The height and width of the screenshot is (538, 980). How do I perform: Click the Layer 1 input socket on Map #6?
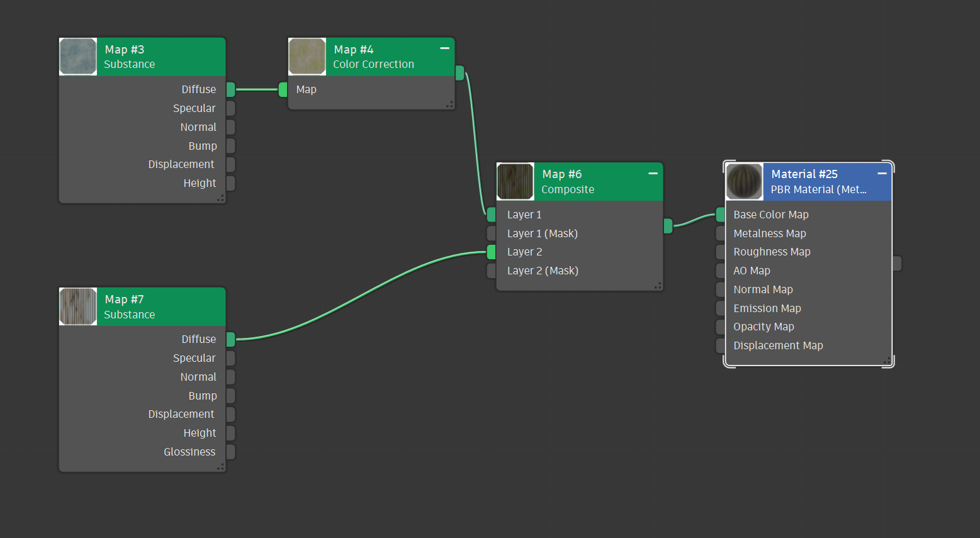pyautogui.click(x=491, y=214)
